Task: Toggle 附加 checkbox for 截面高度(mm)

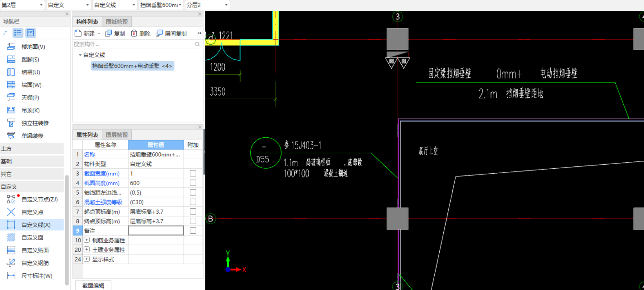Action: point(193,183)
